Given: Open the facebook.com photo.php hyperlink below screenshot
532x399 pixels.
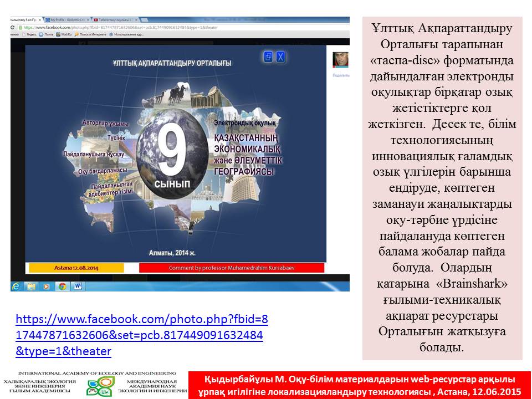Looking at the screenshot, I should pos(142,335).
